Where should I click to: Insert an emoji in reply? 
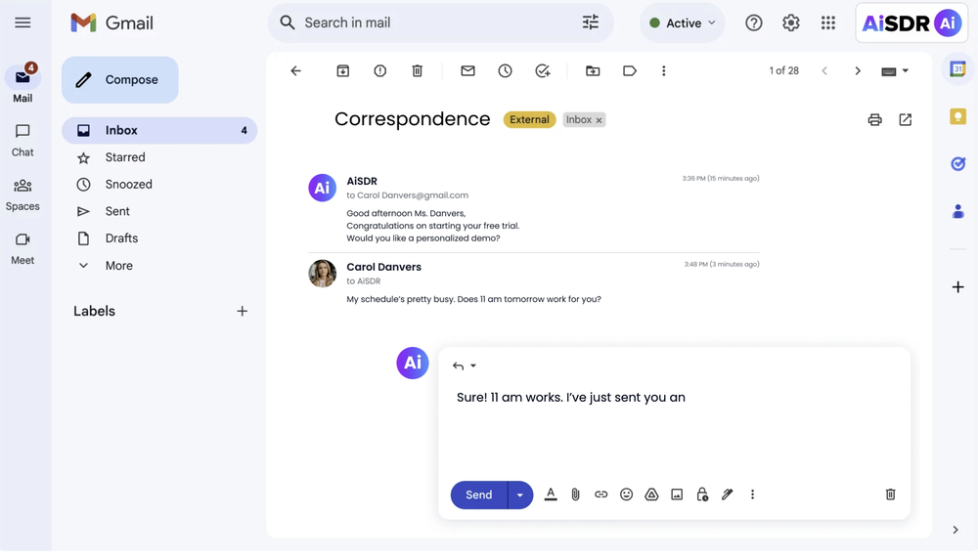pyautogui.click(x=626, y=495)
